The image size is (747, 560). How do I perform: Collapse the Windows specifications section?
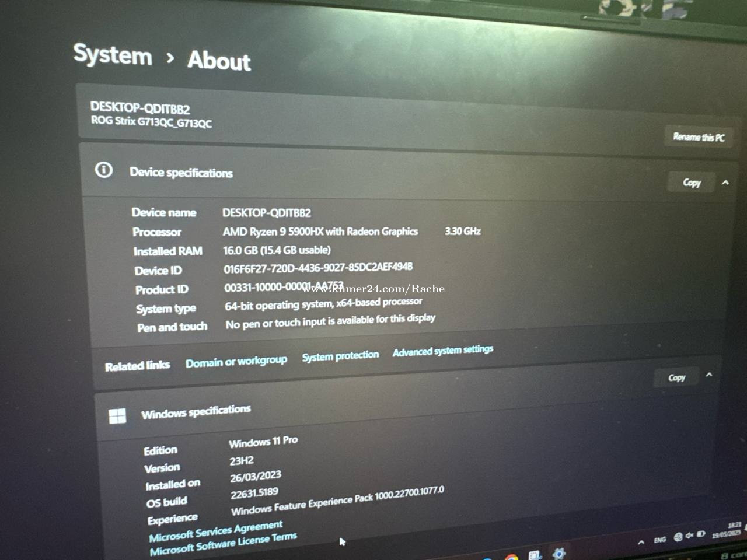click(x=709, y=374)
